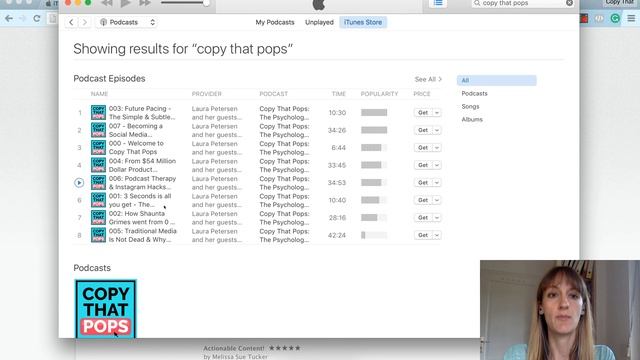Click episode title 003: Future Pacing
The image size is (640, 360).
click(x=142, y=113)
